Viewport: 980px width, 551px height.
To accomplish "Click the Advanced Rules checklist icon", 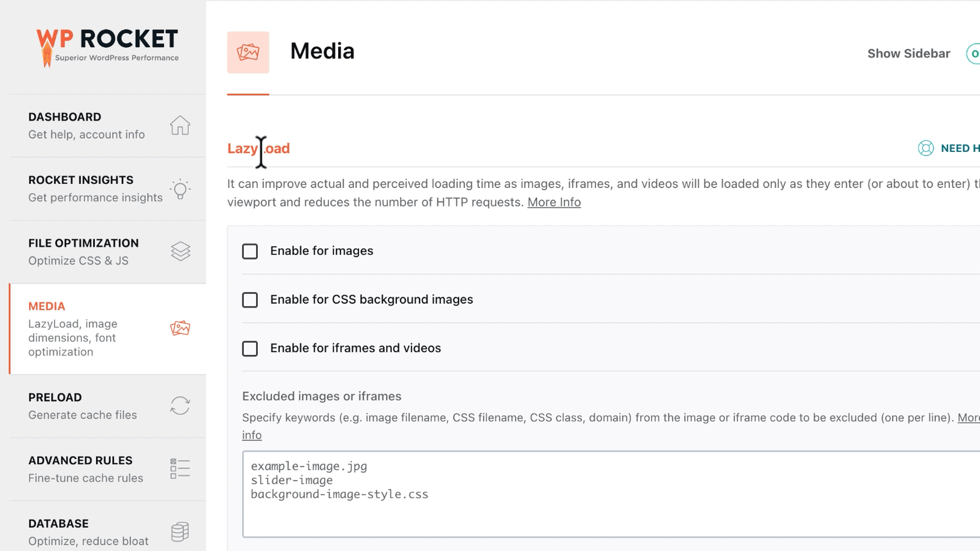I will point(180,468).
